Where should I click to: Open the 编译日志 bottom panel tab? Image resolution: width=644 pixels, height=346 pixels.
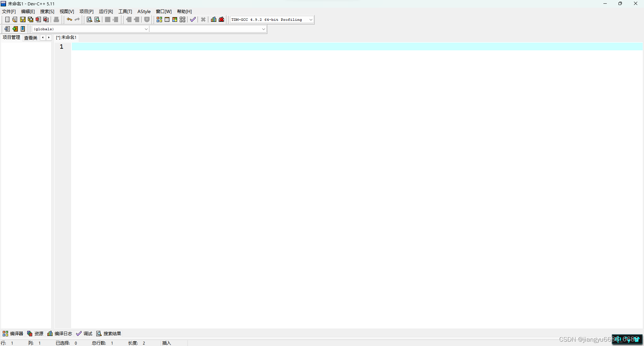tap(60, 334)
